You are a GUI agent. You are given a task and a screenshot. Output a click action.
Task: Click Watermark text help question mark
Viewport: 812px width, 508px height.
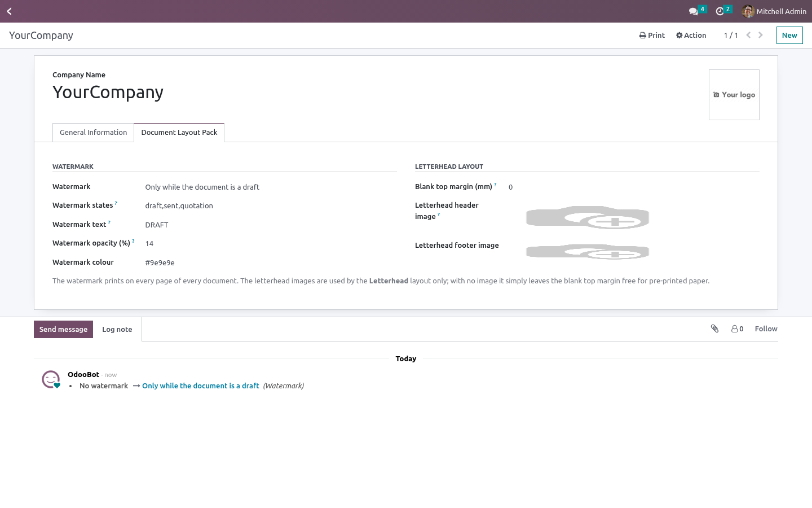109,222
